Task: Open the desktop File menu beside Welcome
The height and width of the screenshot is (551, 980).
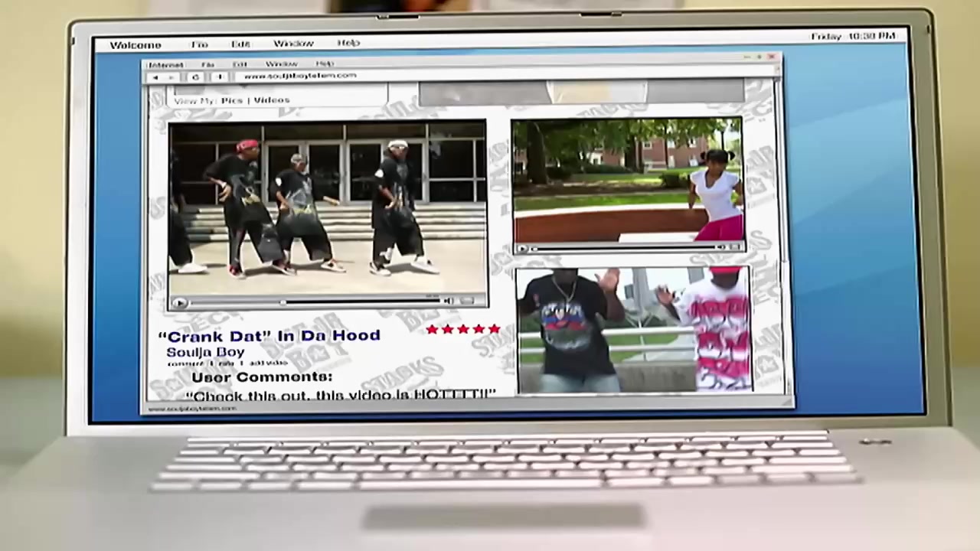Action: [x=199, y=44]
